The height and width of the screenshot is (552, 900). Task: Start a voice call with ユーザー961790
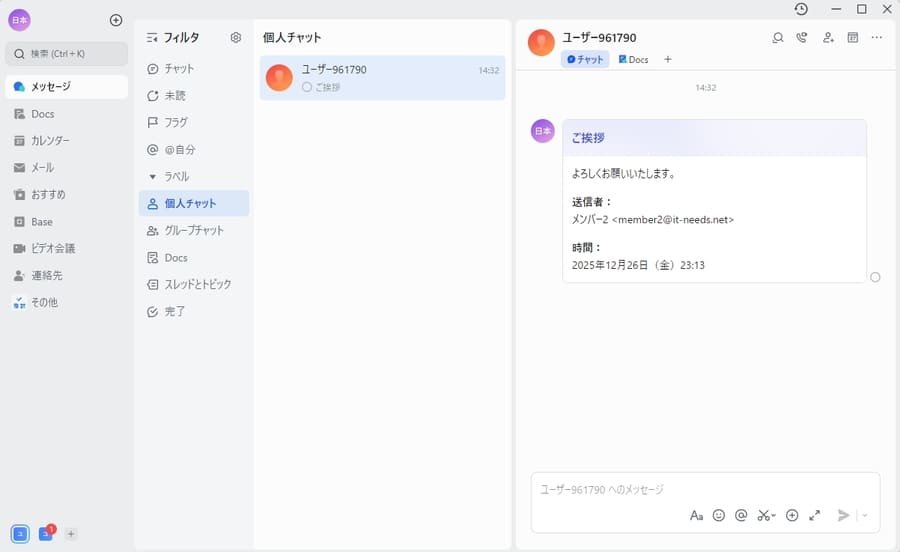click(x=802, y=38)
